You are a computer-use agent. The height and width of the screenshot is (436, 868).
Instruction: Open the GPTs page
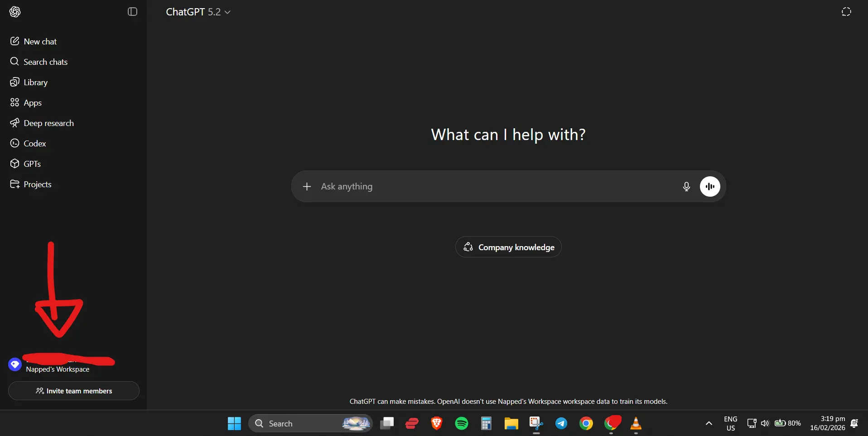(x=73, y=164)
